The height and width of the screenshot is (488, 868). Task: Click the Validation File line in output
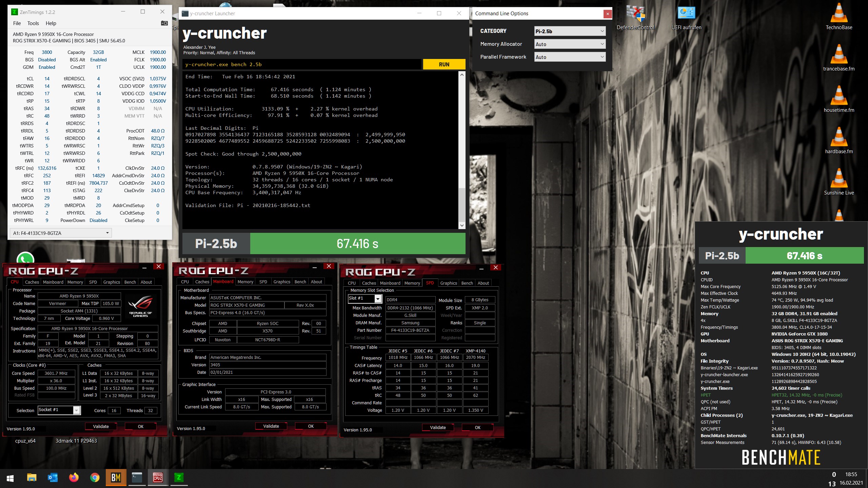click(248, 205)
